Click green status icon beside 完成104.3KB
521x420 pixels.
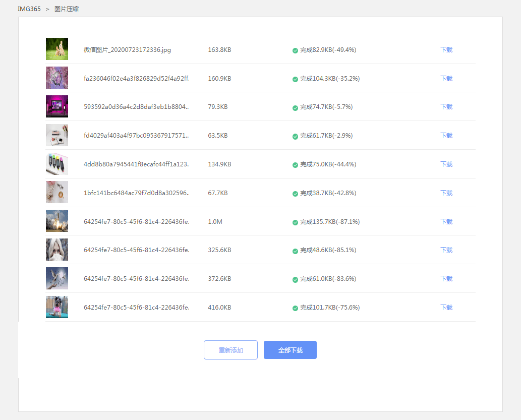click(295, 79)
